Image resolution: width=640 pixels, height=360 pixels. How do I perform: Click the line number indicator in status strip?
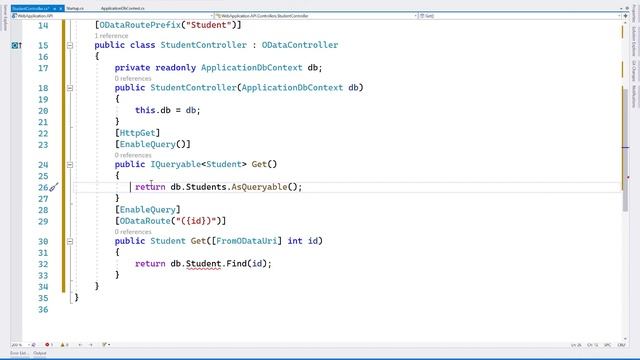[576, 345]
